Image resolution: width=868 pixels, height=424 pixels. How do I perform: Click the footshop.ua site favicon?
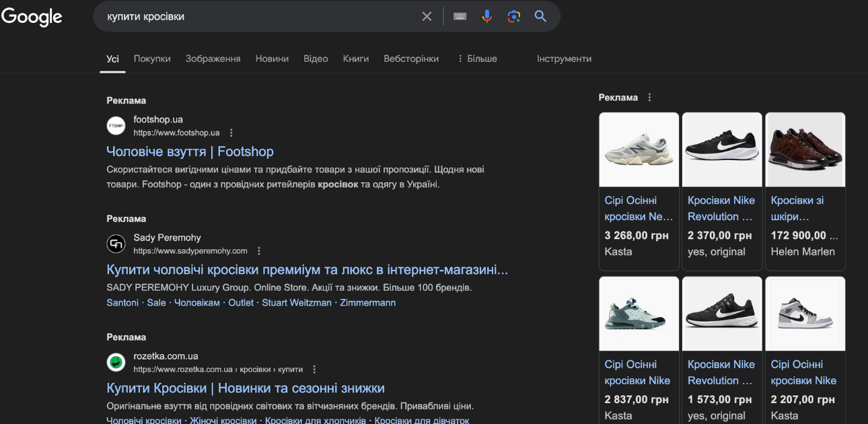(x=116, y=126)
